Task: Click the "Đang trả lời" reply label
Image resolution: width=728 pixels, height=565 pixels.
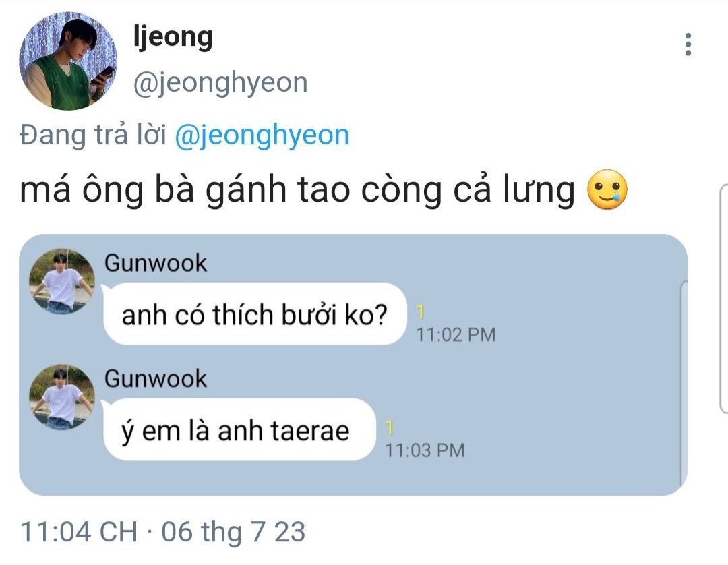Action: [93, 135]
